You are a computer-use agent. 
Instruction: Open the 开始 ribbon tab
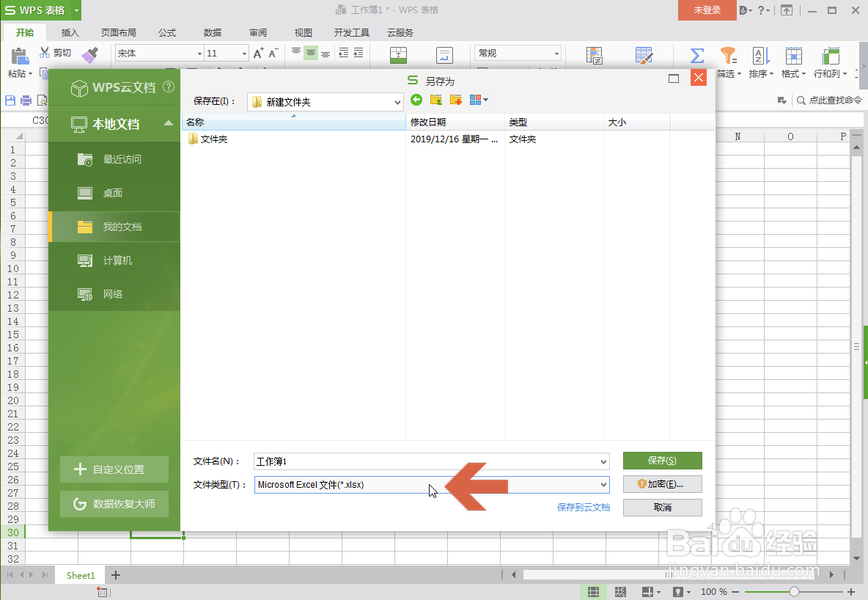[25, 33]
